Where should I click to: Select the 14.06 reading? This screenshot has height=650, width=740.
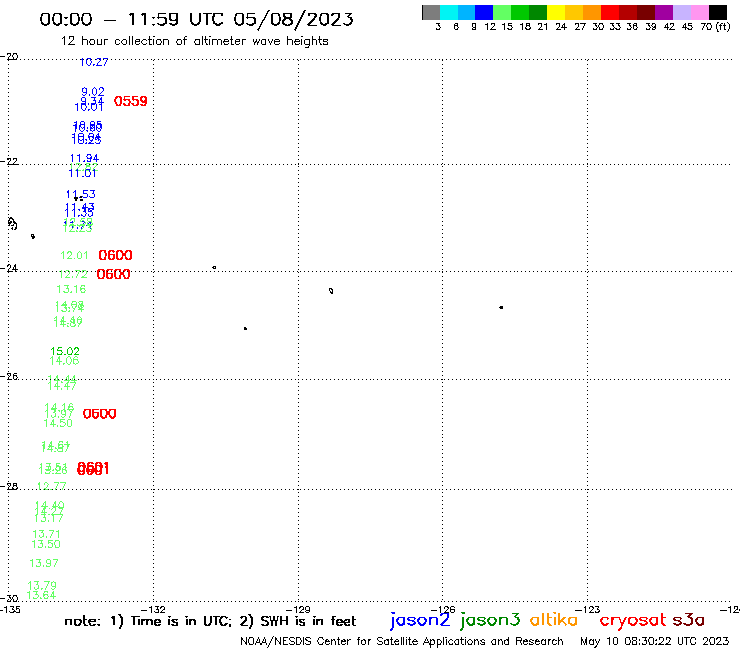64,361
